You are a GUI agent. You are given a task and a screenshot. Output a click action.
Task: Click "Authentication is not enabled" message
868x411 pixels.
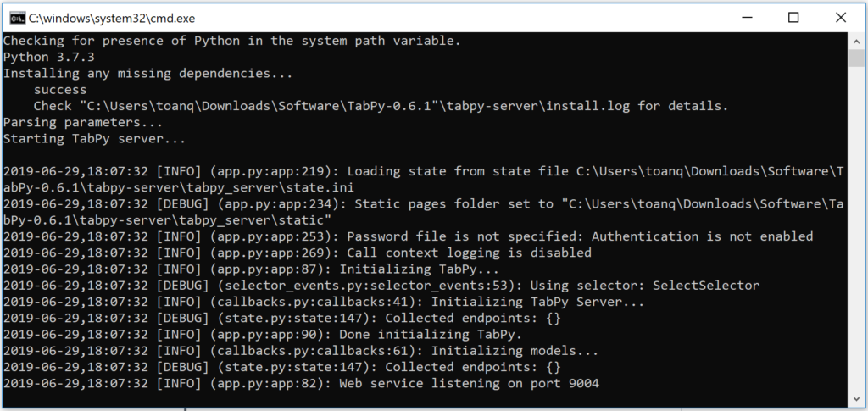[703, 236]
